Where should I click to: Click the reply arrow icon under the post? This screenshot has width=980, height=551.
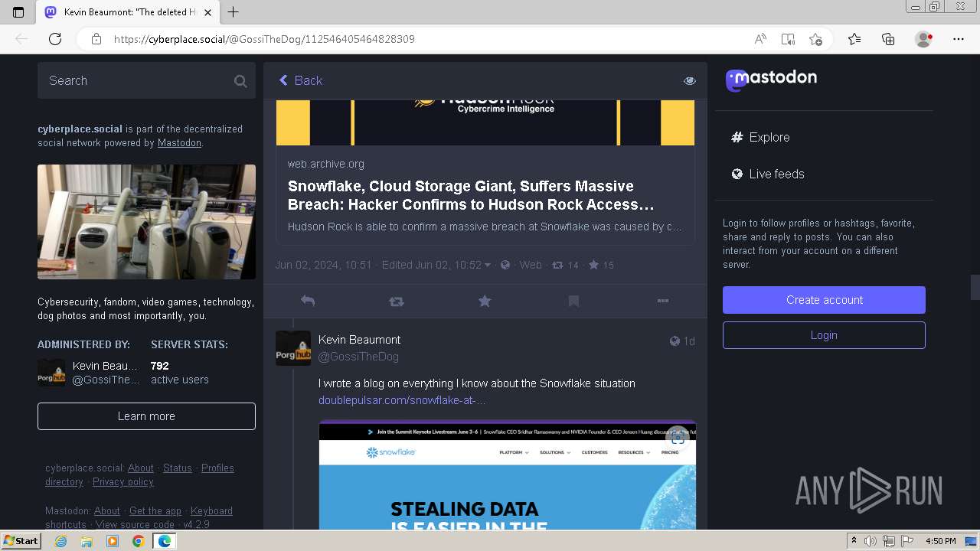[x=308, y=302]
